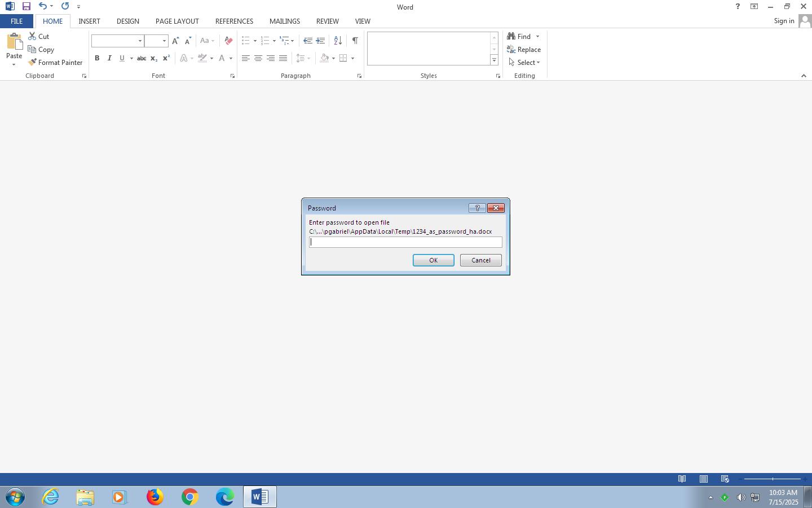Click Text Highlight Color icon

tap(202, 58)
